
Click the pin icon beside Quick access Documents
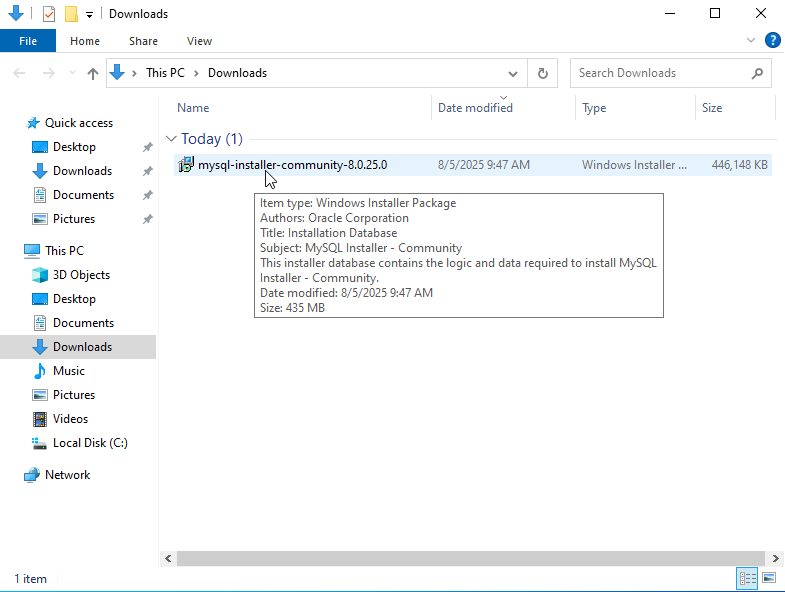[x=147, y=195]
